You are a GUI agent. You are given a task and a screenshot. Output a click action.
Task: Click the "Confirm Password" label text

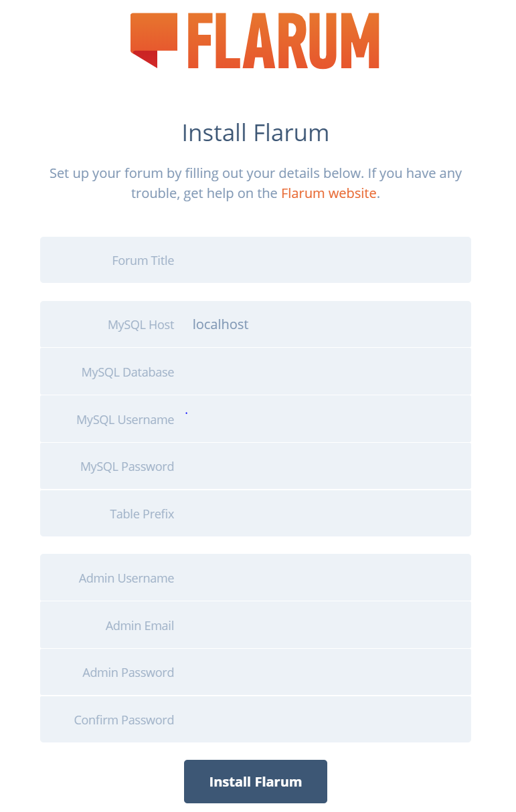point(124,720)
